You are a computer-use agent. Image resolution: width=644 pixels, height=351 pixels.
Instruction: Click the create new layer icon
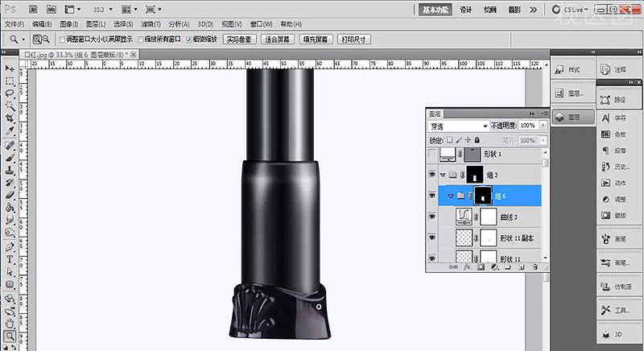tap(522, 266)
